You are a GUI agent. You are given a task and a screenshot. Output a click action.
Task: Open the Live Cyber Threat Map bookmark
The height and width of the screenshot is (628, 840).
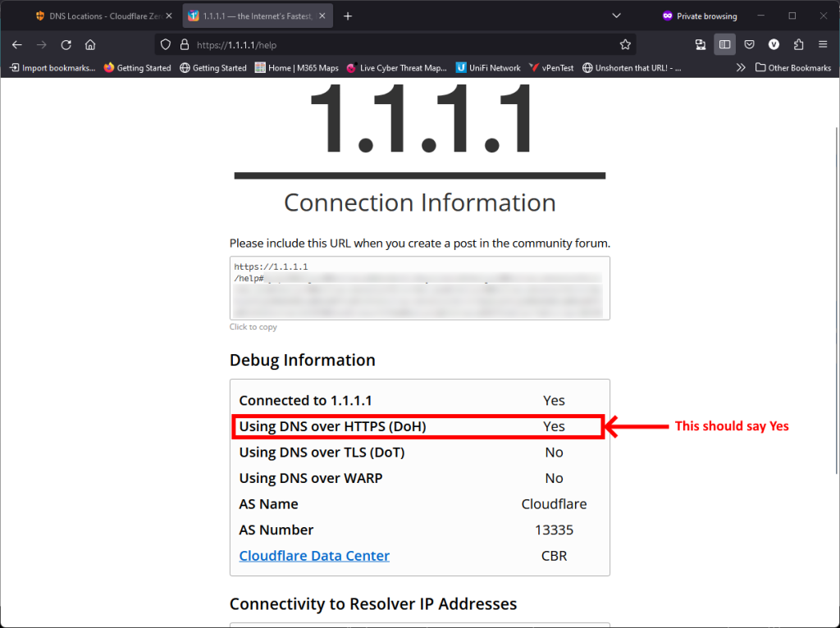pos(396,68)
